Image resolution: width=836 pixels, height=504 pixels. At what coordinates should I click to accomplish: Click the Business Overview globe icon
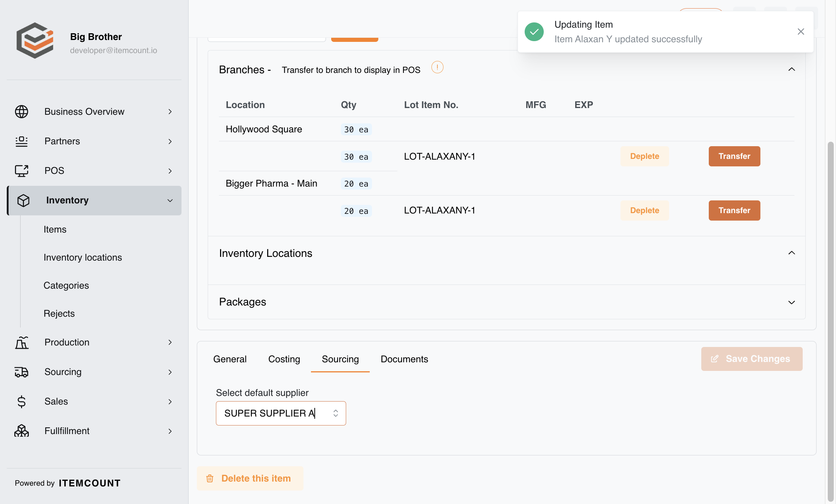click(21, 111)
